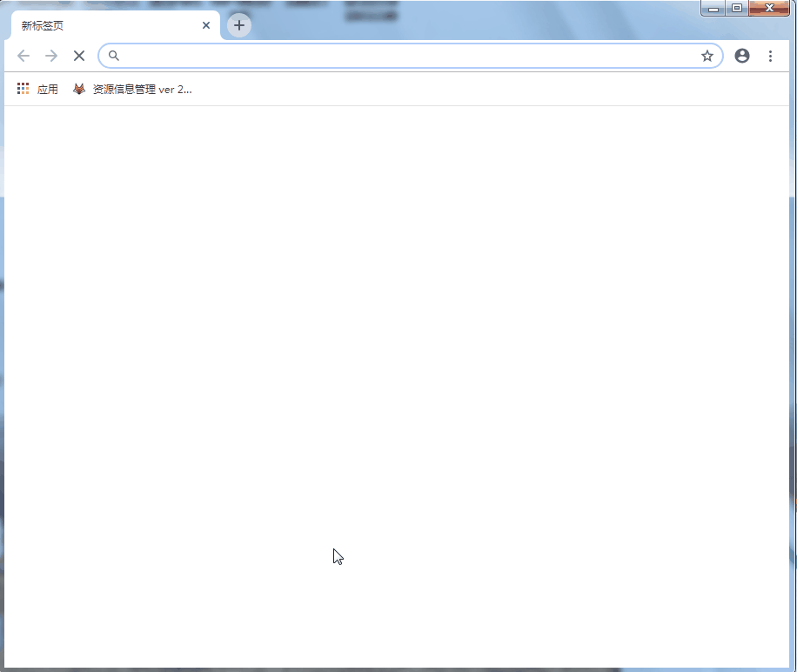Viewport: 797px width, 672px height.
Task: Maximize the browser window
Action: (736, 8)
